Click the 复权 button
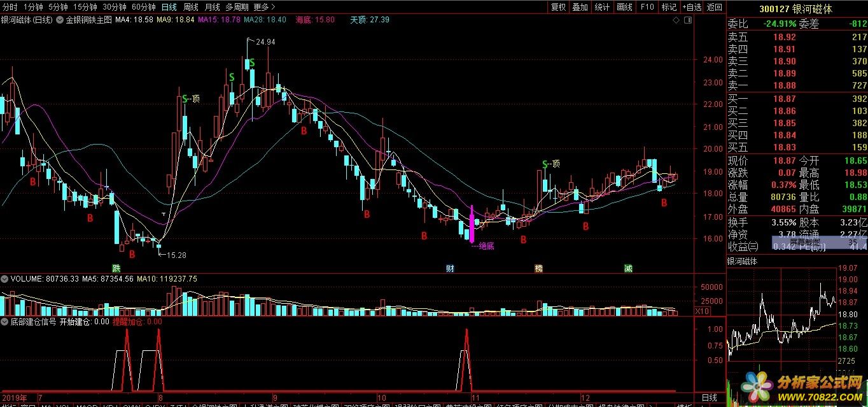This screenshot has width=868, height=407. (x=558, y=7)
